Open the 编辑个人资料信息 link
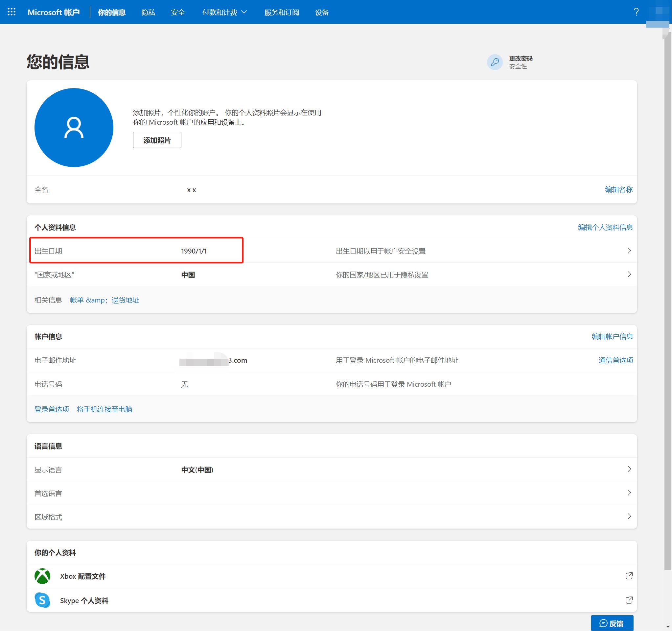This screenshot has width=672, height=631. (605, 227)
